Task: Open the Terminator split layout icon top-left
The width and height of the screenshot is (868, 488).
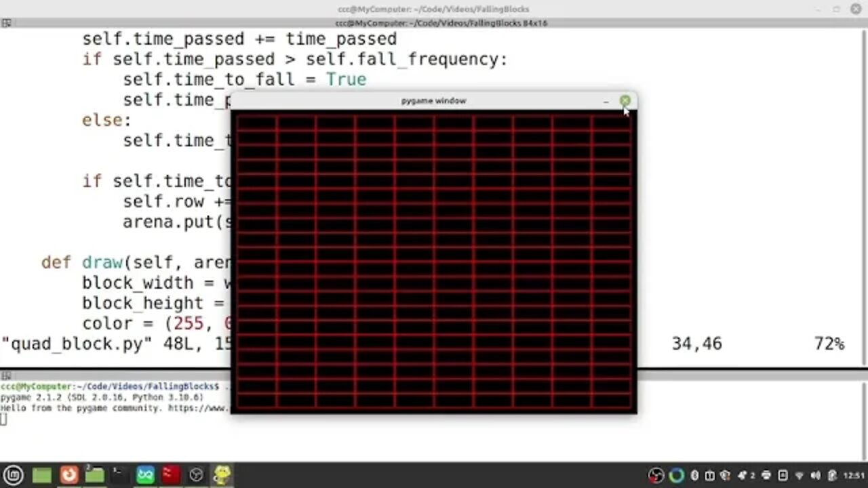Action: click(x=6, y=22)
